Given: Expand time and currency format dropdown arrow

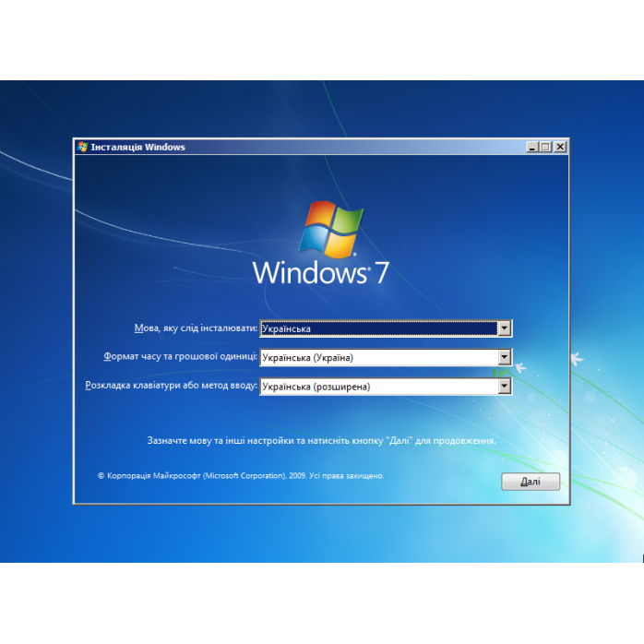Looking at the screenshot, I should 504,357.
